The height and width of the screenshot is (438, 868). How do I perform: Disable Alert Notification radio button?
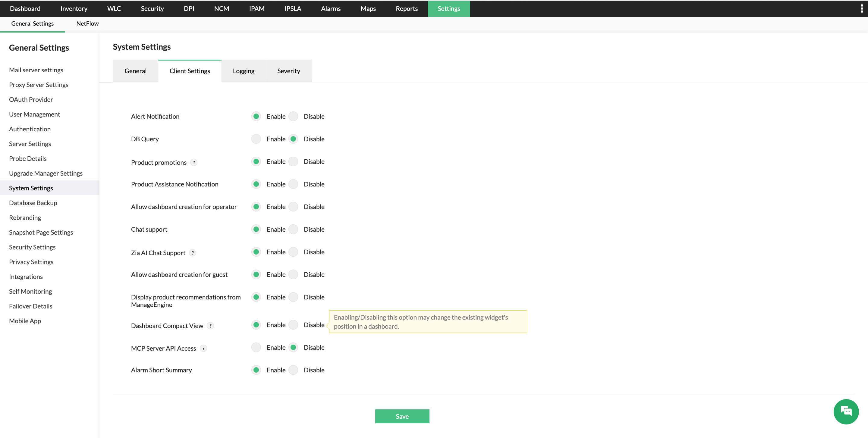pos(293,116)
